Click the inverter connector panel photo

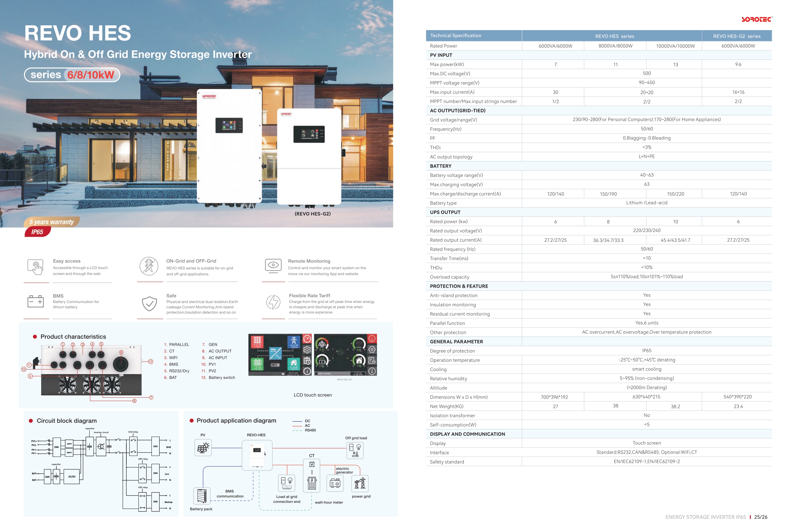(91, 370)
